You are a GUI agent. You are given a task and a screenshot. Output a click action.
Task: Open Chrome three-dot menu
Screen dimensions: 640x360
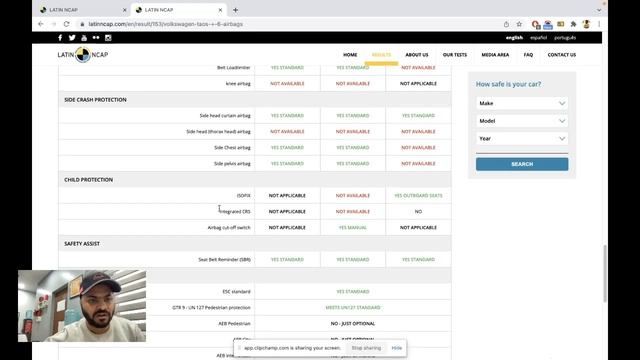click(x=599, y=24)
